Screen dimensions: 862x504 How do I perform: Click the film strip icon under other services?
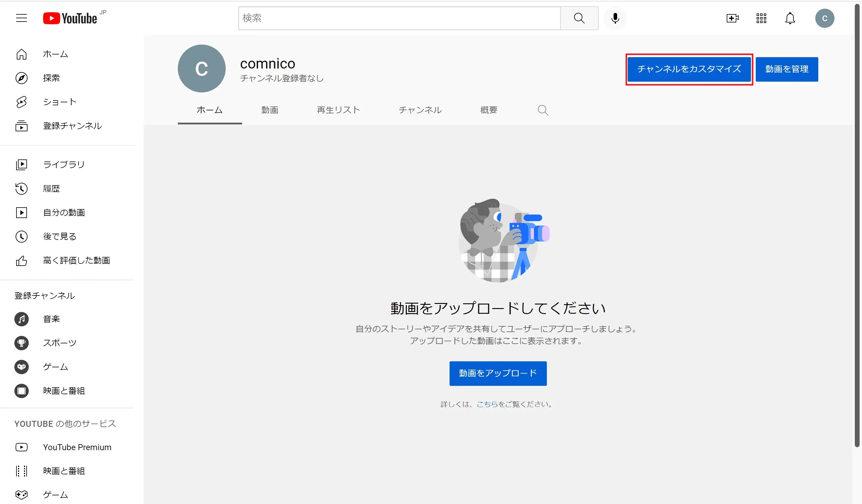pyautogui.click(x=22, y=471)
